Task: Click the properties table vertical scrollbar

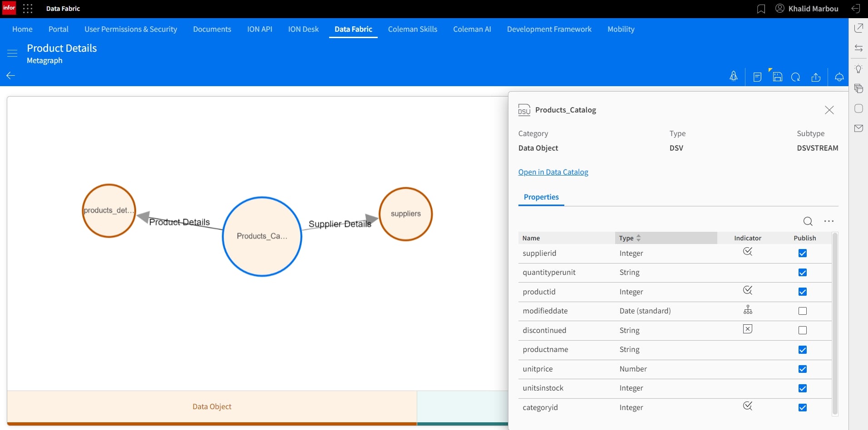Action: 835,324
